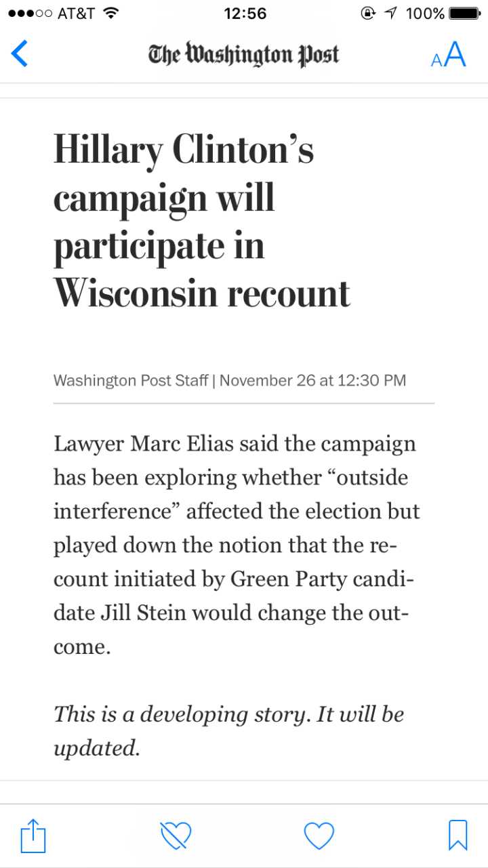This screenshot has height=868, width=488.
Task: Tap the 100% battery percentage text
Action: [425, 13]
